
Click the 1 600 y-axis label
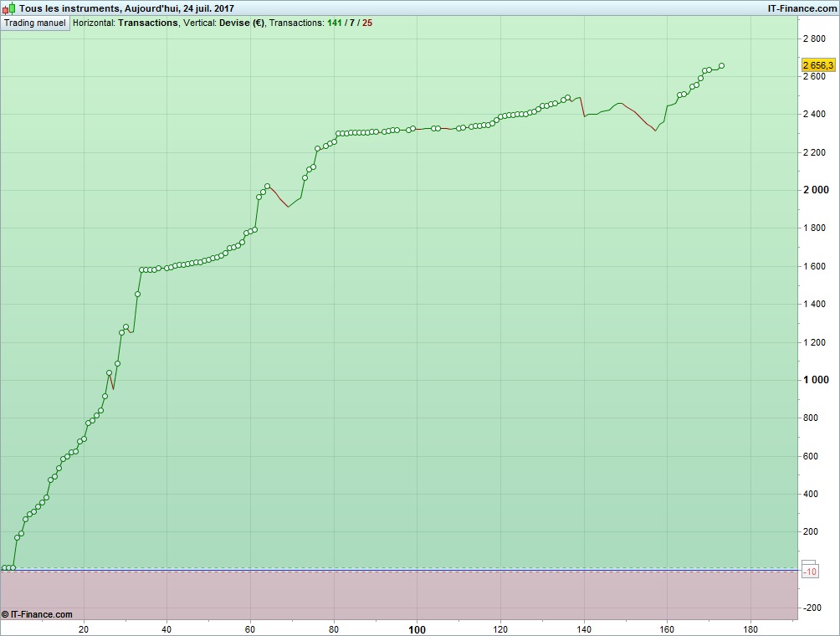814,266
